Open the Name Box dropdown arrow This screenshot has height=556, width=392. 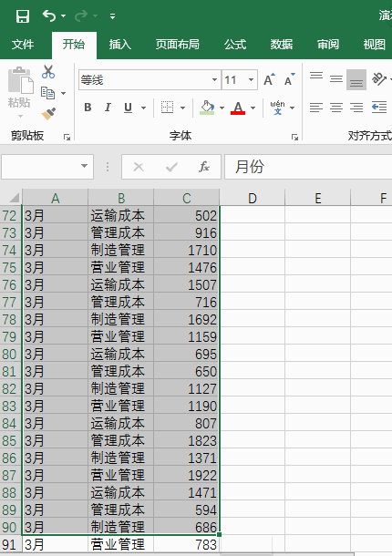[85, 166]
